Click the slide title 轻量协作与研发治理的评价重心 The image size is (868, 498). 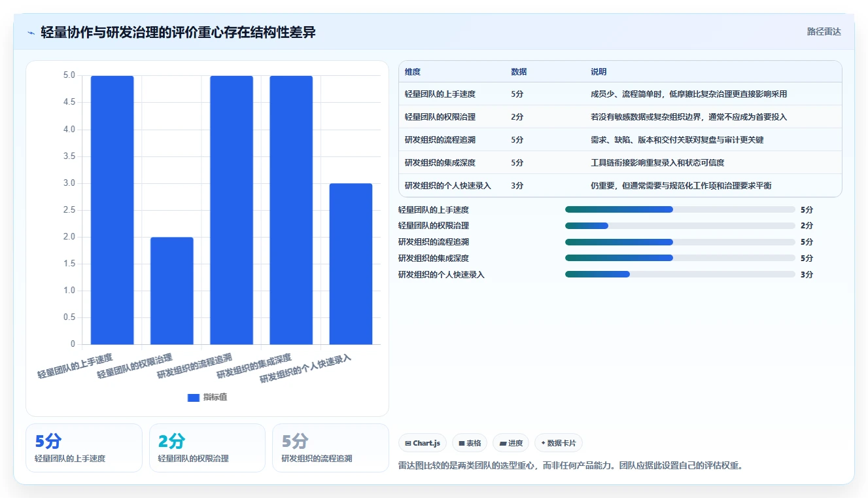pos(178,32)
